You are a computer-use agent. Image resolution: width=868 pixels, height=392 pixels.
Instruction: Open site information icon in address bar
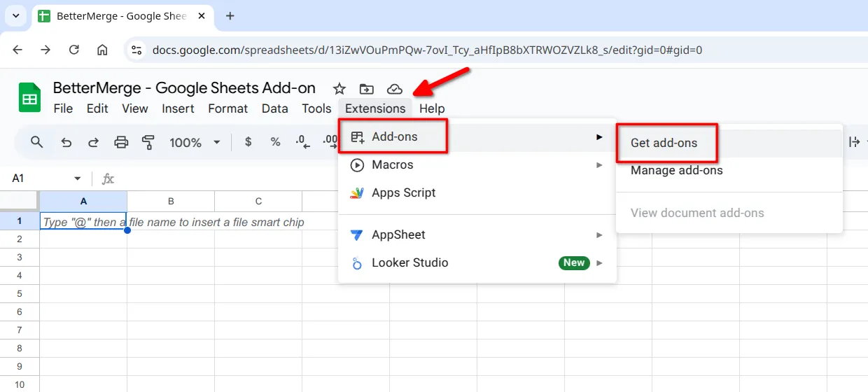click(136, 50)
